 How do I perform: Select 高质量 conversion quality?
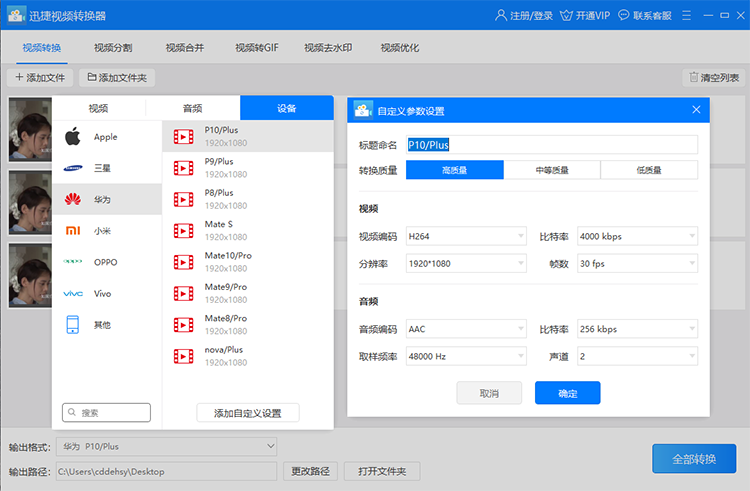(454, 170)
